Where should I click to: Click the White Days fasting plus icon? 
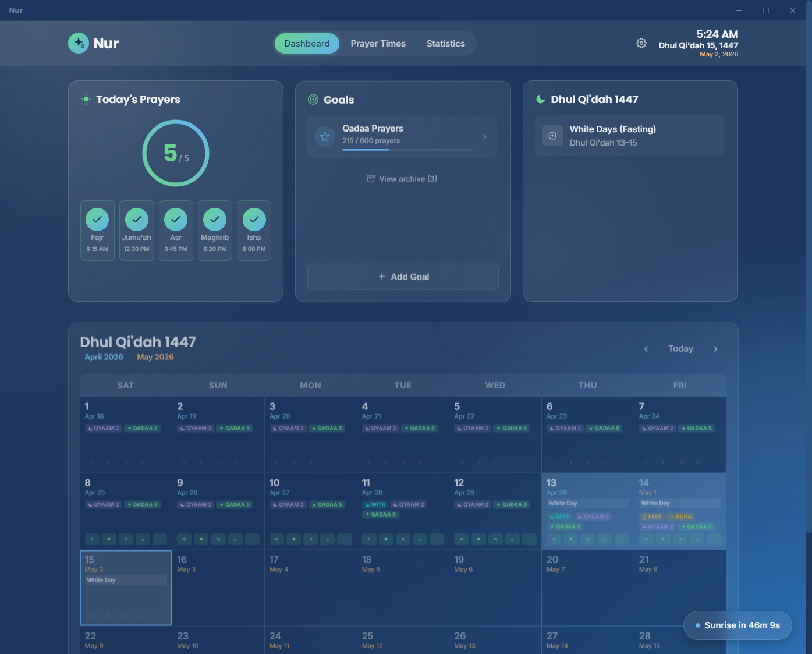click(552, 136)
